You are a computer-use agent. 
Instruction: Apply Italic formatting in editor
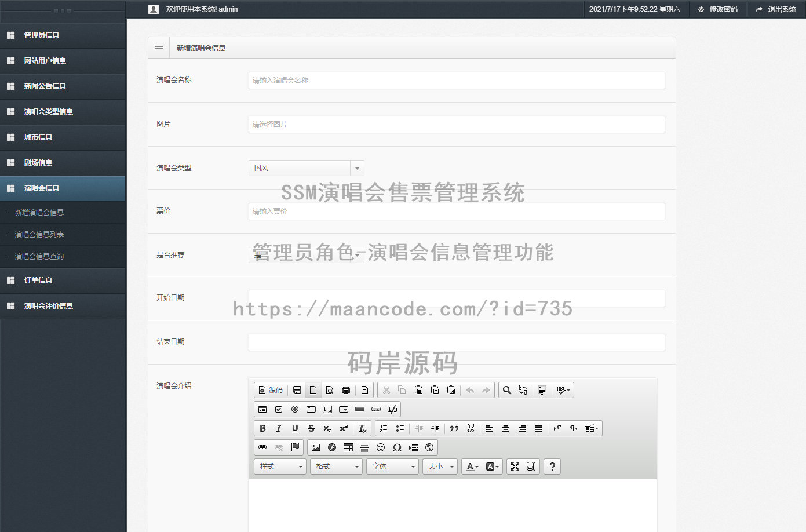coord(279,428)
